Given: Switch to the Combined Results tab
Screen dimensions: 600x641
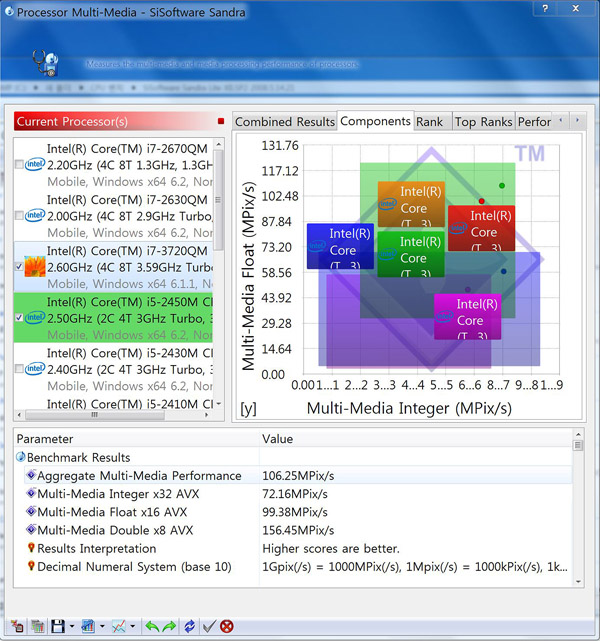Looking at the screenshot, I should (x=285, y=122).
